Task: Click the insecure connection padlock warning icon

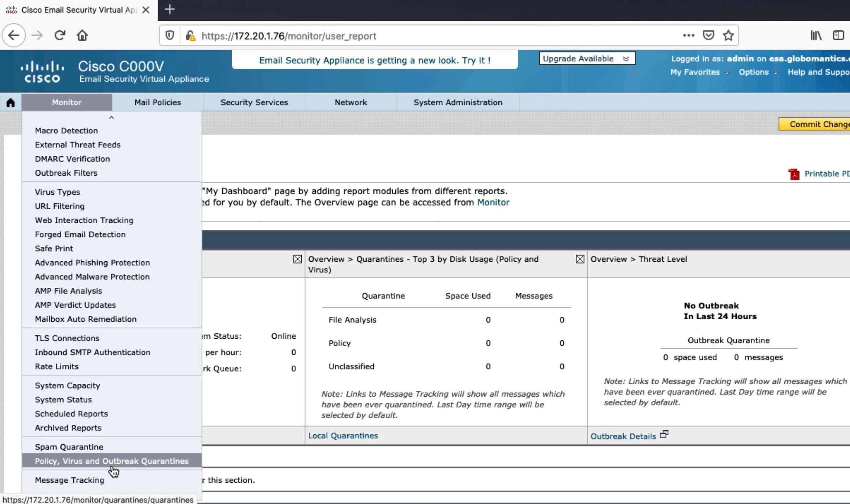Action: 190,36
